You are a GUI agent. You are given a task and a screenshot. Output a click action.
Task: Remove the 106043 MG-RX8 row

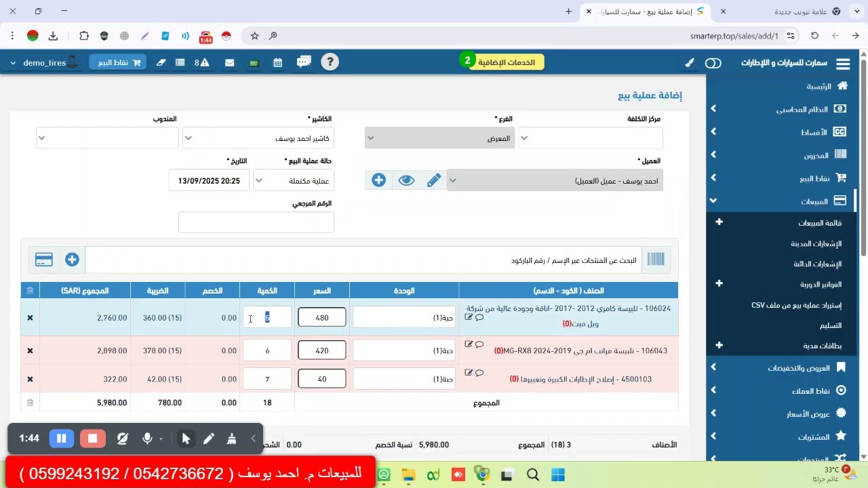tap(30, 351)
